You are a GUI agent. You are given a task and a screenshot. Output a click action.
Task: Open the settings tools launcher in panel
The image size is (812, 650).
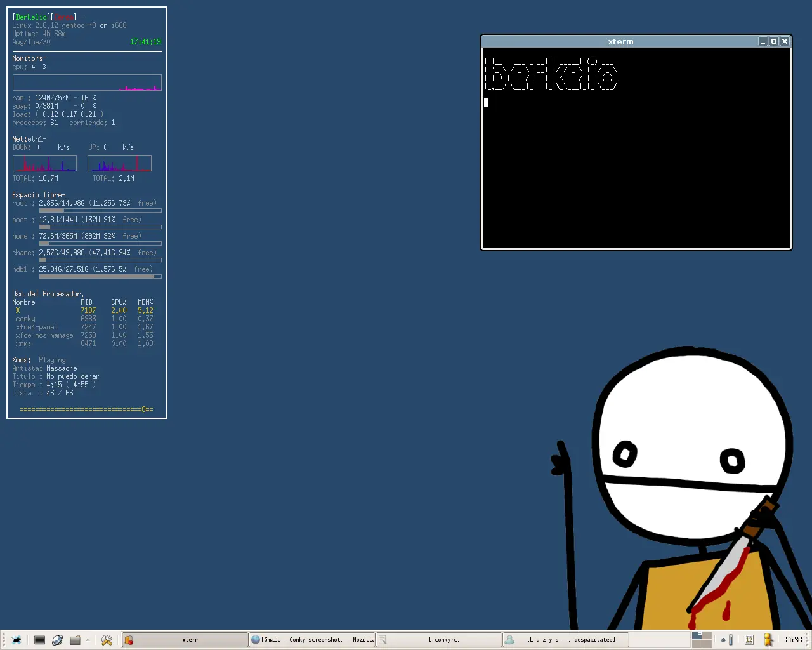click(107, 640)
